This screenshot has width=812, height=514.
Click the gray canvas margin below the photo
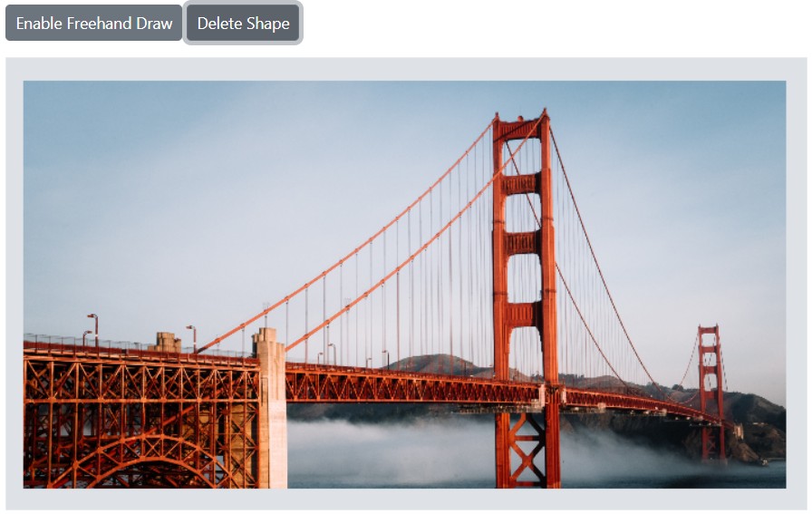[406, 499]
